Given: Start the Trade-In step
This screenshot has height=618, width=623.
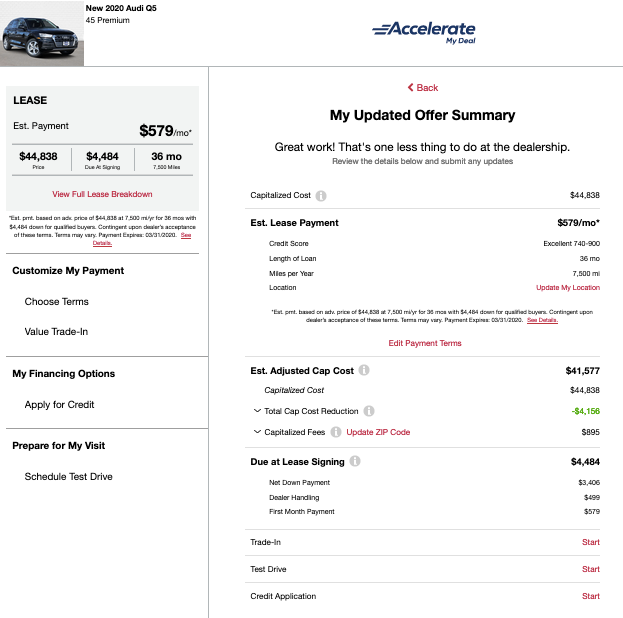Looking at the screenshot, I should (x=590, y=542).
